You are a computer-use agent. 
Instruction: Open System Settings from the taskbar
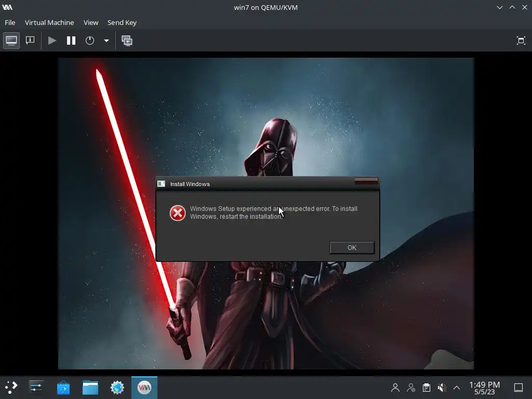(x=36, y=388)
